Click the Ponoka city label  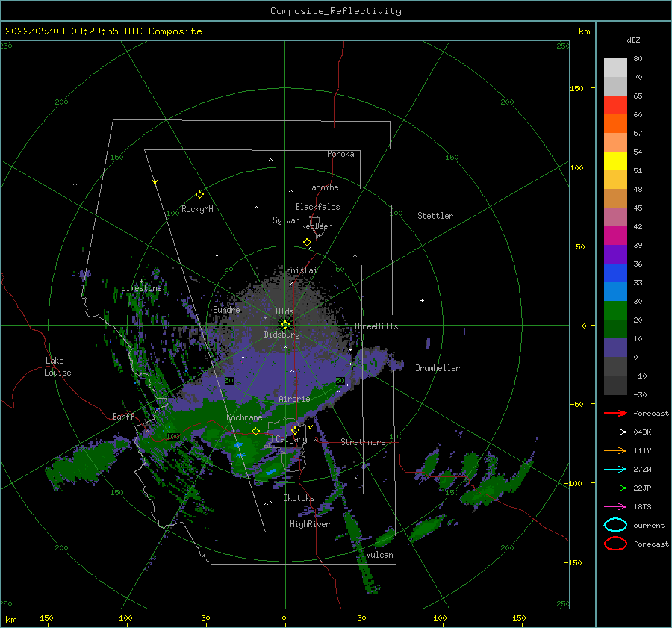tap(340, 154)
